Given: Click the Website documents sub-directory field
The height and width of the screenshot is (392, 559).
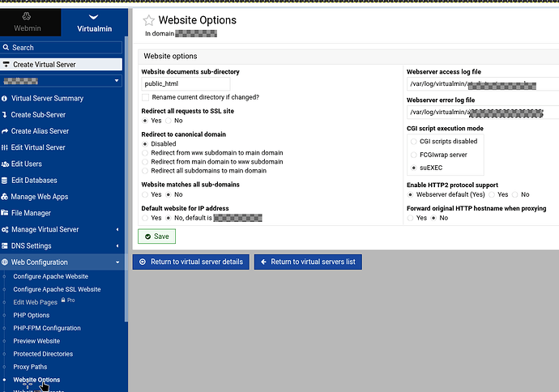Looking at the screenshot, I should pyautogui.click(x=186, y=83).
